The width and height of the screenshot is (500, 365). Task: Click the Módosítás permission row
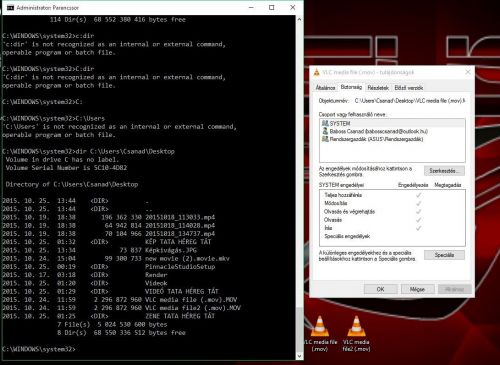tap(392, 203)
